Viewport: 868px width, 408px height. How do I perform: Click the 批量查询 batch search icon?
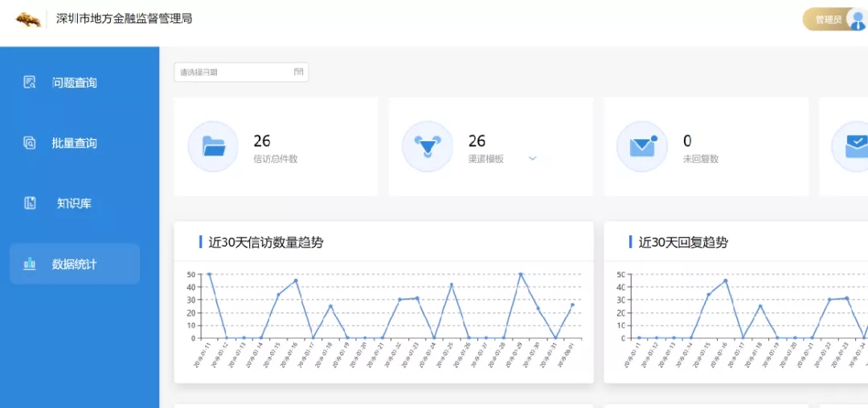tap(30, 143)
